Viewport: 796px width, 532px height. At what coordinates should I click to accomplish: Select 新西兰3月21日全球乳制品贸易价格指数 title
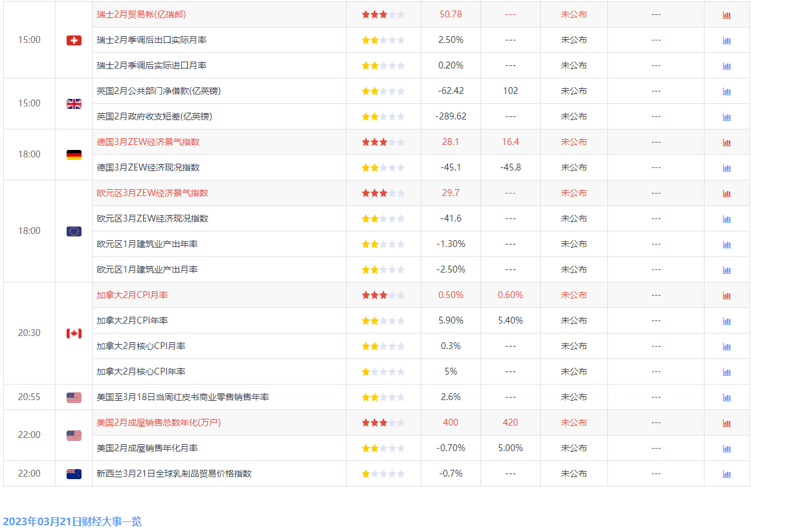(x=174, y=474)
